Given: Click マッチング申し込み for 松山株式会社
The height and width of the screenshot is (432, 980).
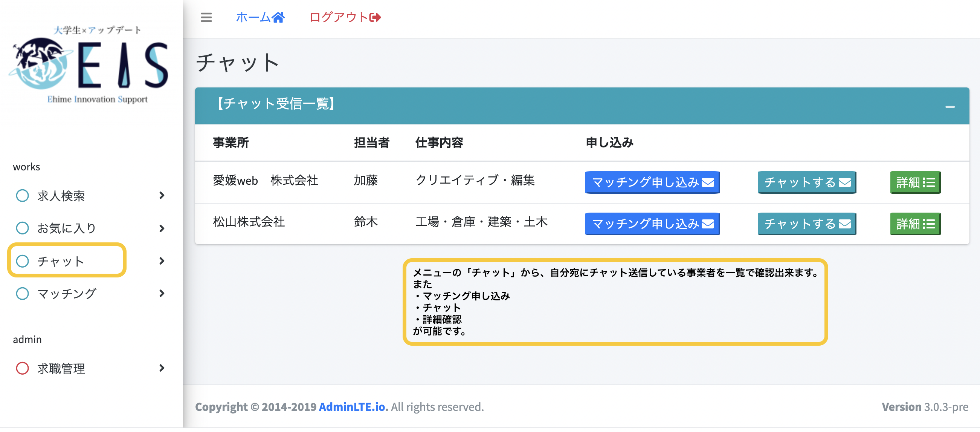Looking at the screenshot, I should coord(652,224).
